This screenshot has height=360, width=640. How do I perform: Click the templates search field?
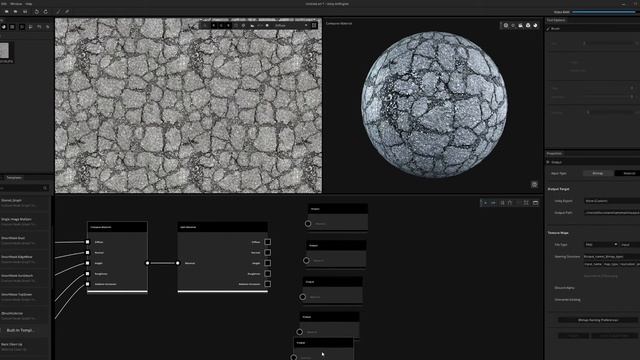click(x=24, y=188)
